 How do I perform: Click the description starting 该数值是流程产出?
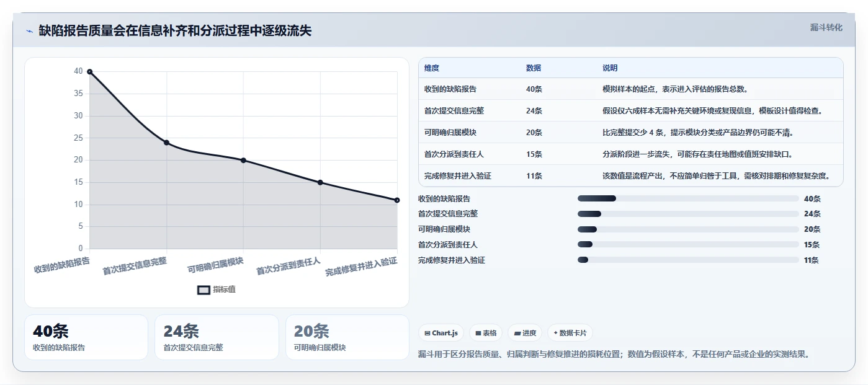pos(717,176)
